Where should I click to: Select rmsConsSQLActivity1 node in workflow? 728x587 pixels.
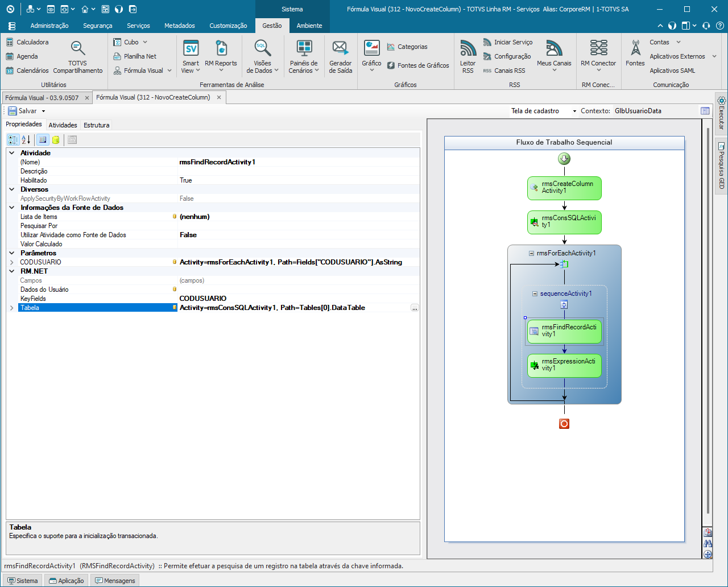(x=564, y=222)
